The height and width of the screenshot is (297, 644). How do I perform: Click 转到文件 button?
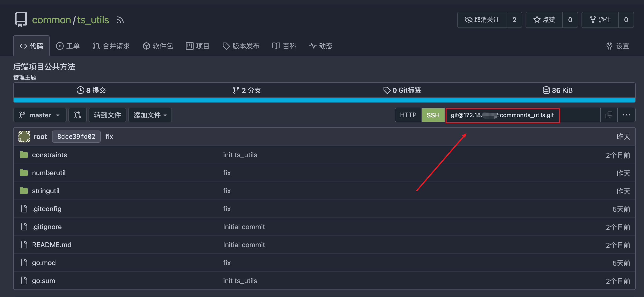107,115
